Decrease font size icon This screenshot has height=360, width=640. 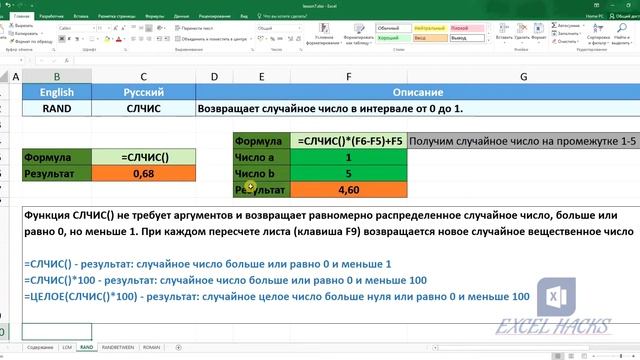pos(123,28)
